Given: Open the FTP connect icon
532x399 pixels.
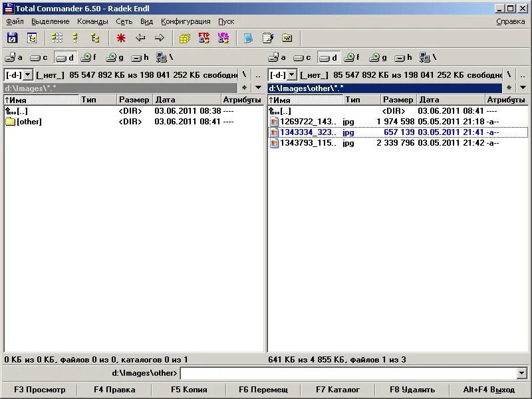Looking at the screenshot, I should coord(204,38).
